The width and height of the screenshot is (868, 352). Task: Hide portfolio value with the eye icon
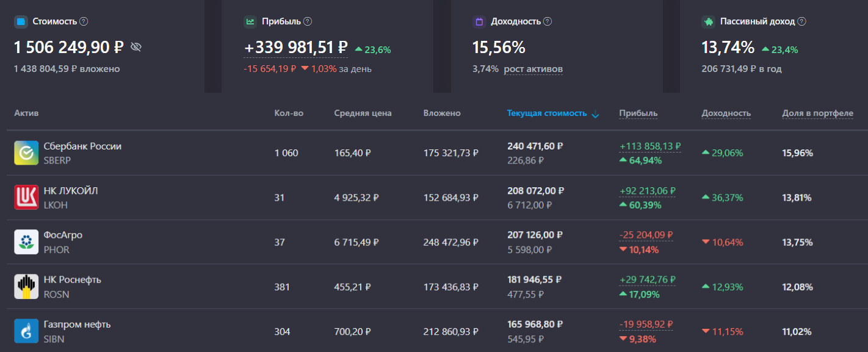point(136,47)
